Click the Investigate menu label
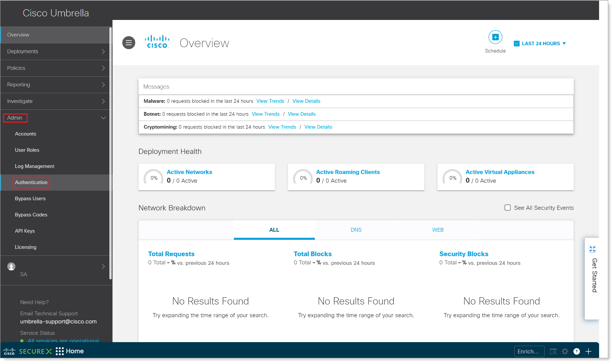614x364 pixels. coord(20,101)
